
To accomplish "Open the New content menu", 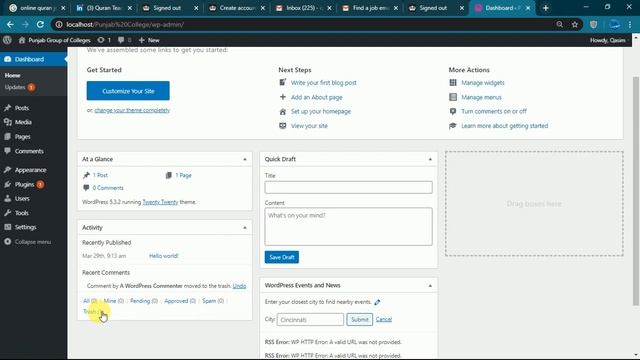I will (x=149, y=40).
